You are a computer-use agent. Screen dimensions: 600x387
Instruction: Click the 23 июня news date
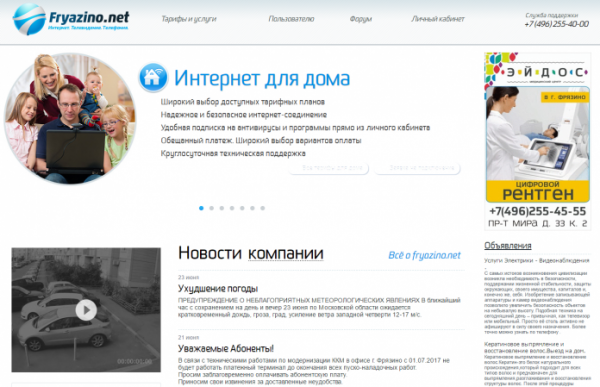point(188,278)
